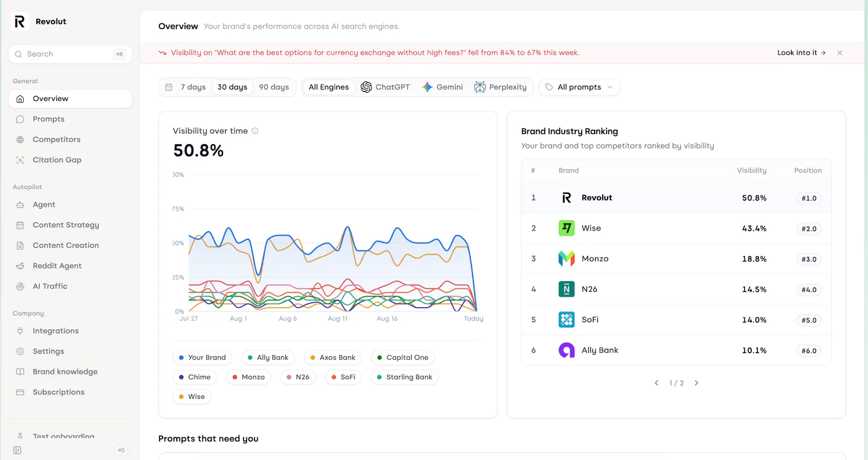Select the 90 days range tab

tap(274, 87)
